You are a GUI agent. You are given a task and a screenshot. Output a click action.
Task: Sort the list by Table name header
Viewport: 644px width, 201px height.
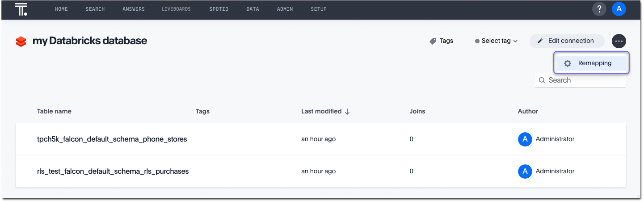pyautogui.click(x=54, y=111)
